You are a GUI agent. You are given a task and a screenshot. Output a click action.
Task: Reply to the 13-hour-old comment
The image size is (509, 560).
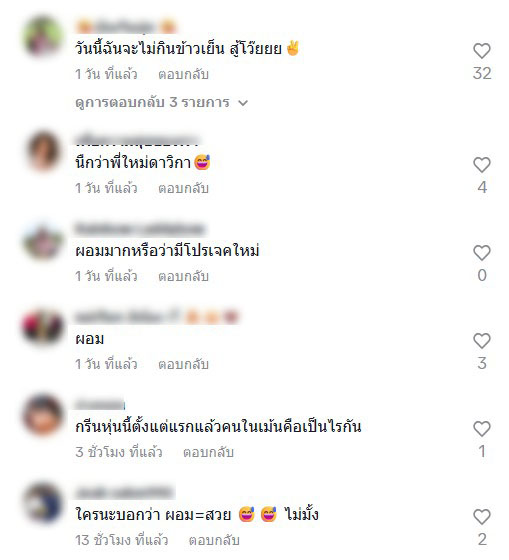pos(214,540)
